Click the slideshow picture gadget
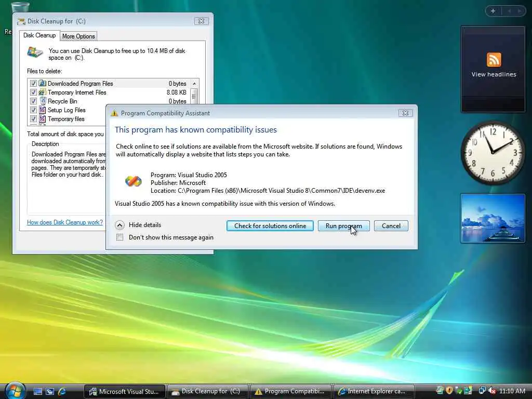The width and height of the screenshot is (532, 399). (493, 218)
